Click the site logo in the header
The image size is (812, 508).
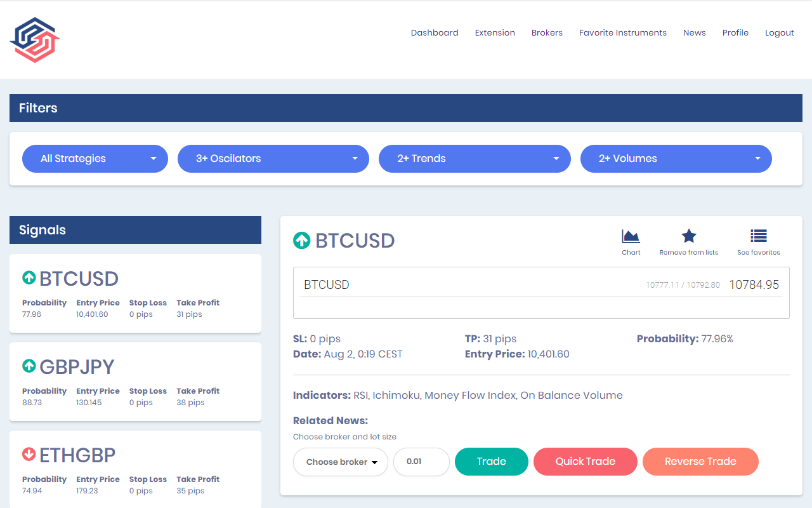pos(35,40)
